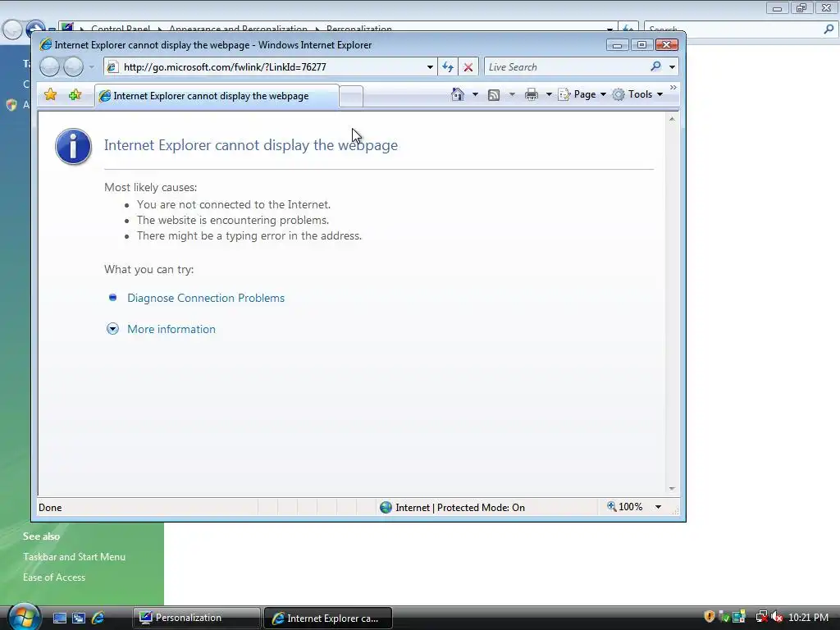840x630 pixels.
Task: Open the Favorites Center star icon
Action: [50, 95]
